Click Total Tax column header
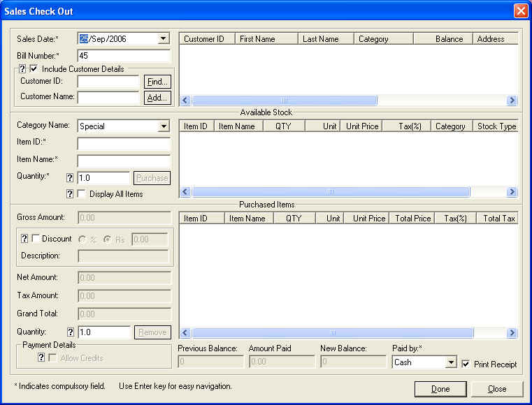Viewport: 532px width, 405px height. 497,219
